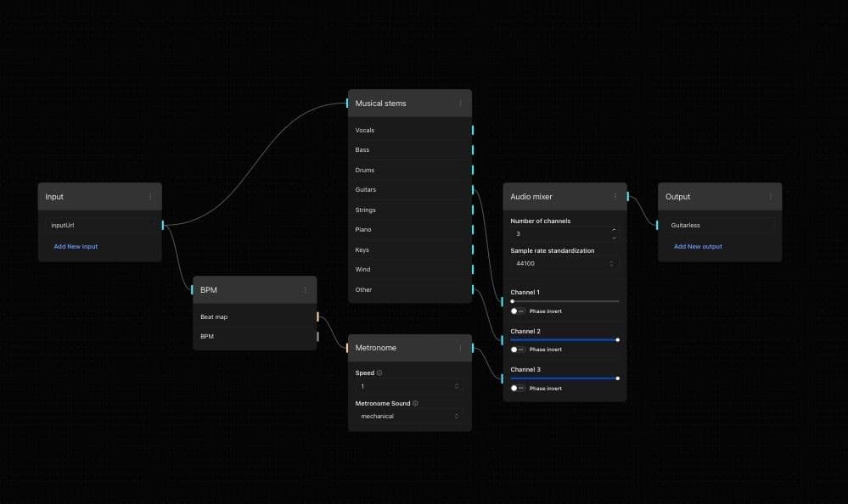
Task: Click the Channel 2 volume slider
Action: coord(564,339)
